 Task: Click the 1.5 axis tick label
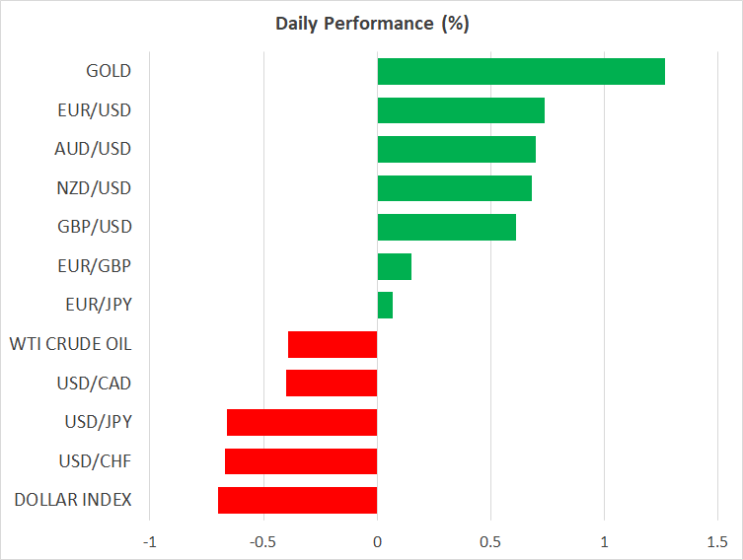pyautogui.click(x=717, y=542)
